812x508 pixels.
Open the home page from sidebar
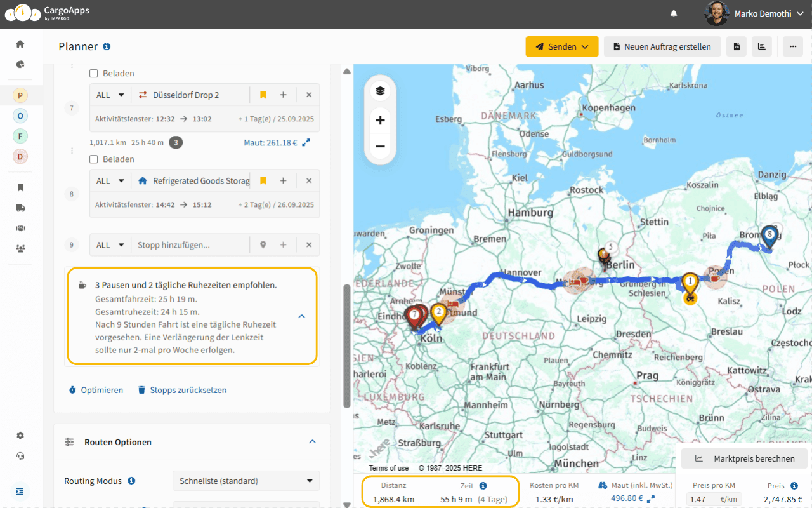tap(20, 44)
